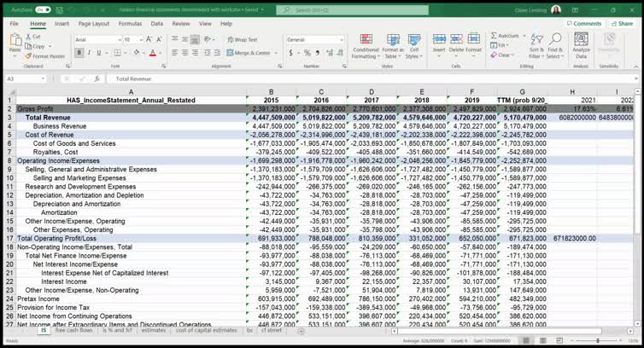Toggle Bold formatting
Viewport: 644px width, 348px height.
pos(79,53)
